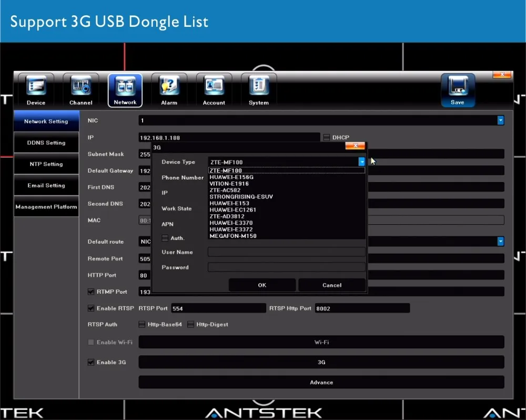Viewport: 526px width, 420px height.
Task: Close the main settings window
Action: pyautogui.click(x=502, y=74)
